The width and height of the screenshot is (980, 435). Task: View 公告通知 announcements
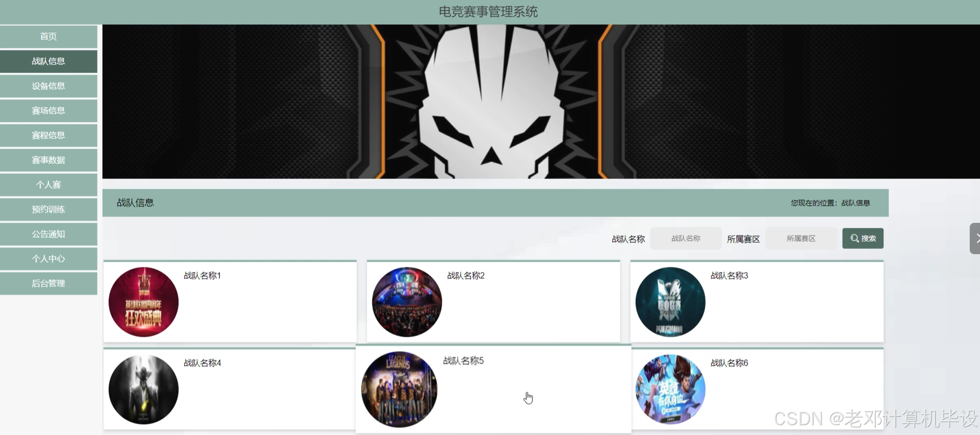[x=48, y=234]
